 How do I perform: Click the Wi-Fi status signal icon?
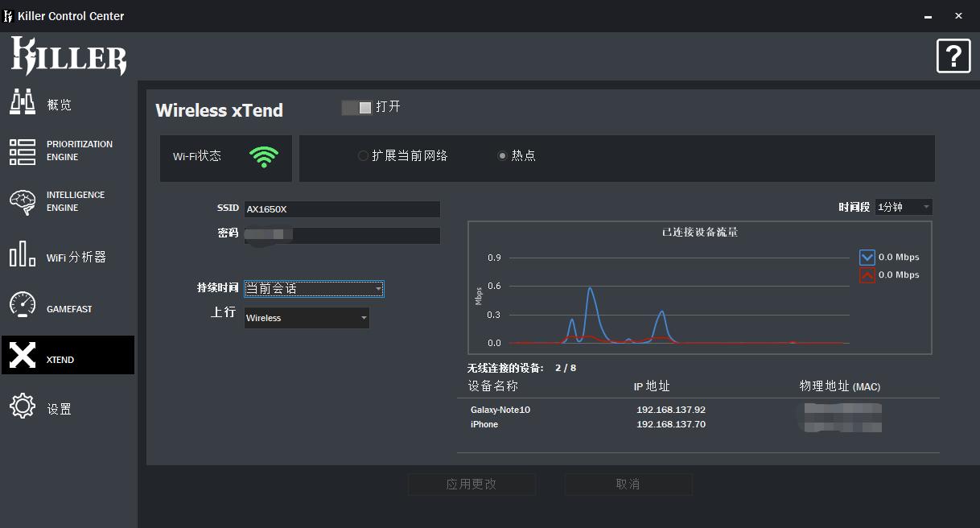pos(263,157)
